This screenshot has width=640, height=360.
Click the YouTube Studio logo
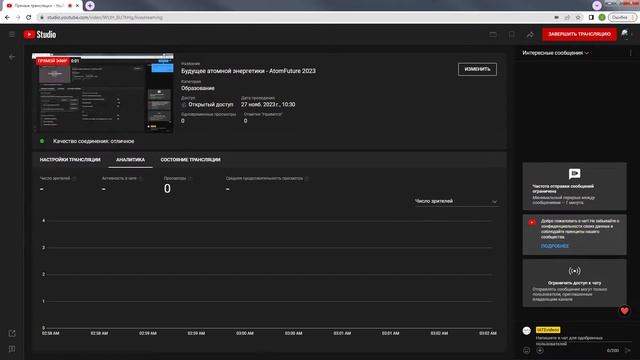click(x=40, y=34)
